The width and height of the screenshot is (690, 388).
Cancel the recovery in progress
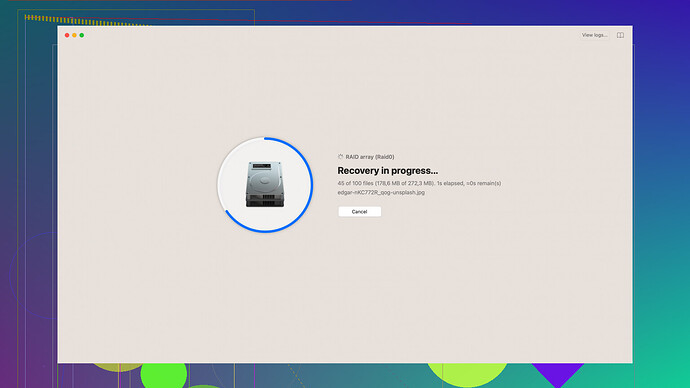point(360,212)
